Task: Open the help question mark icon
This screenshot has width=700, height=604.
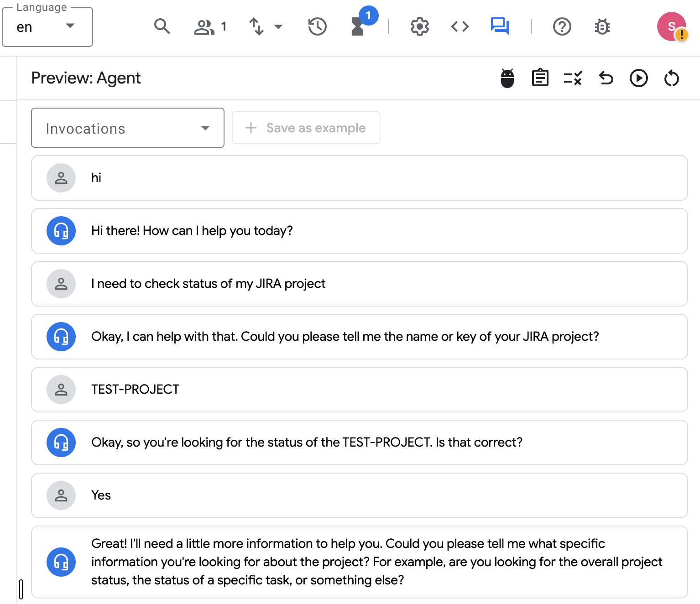Action: coord(562,27)
